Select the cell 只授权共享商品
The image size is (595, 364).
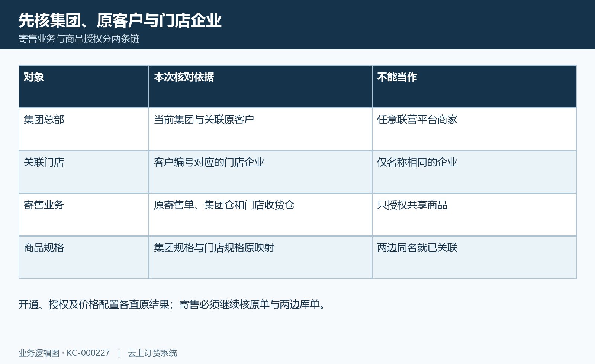474,215
